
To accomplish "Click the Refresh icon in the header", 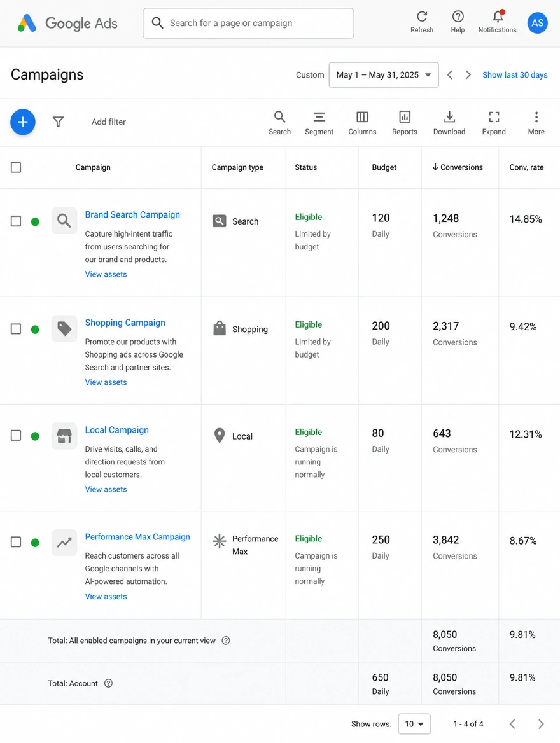I will click(x=421, y=17).
